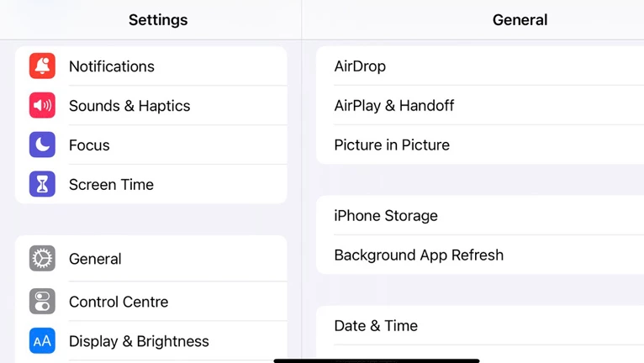Viewport: 644px width, 363px height.
Task: Open Date & Time settings
Action: (480, 325)
